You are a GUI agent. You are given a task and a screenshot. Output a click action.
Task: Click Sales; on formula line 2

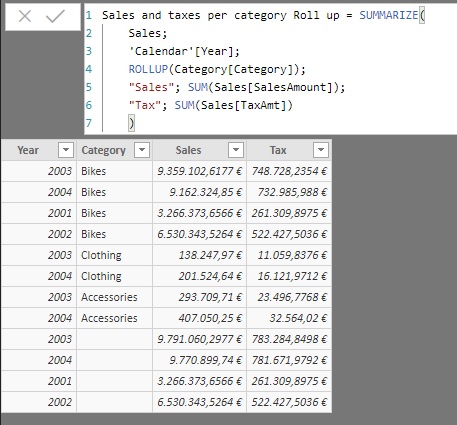[x=148, y=33]
